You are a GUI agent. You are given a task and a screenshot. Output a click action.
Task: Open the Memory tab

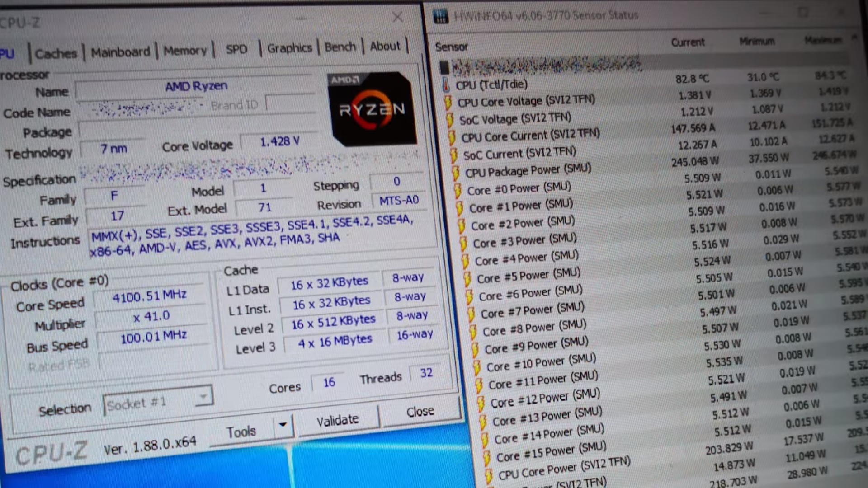point(185,51)
